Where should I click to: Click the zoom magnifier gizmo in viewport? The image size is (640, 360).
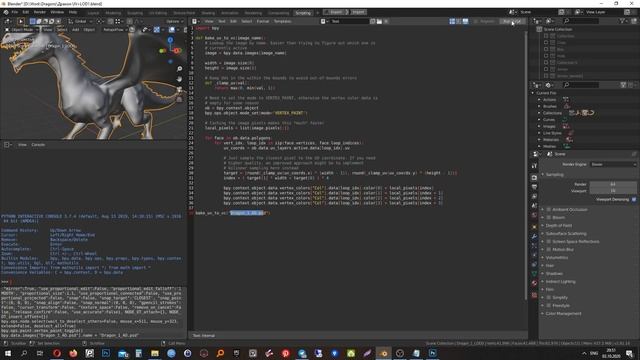179,69
